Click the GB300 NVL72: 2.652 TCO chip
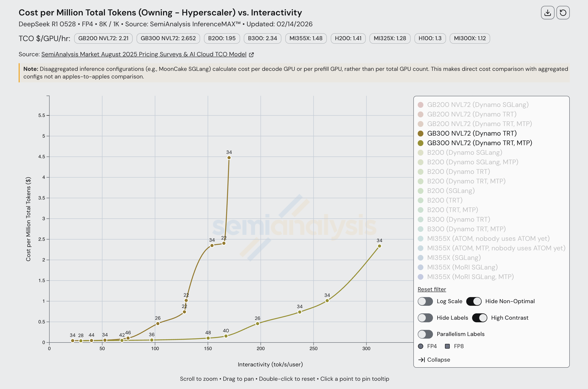The width and height of the screenshot is (588, 389). point(168,38)
